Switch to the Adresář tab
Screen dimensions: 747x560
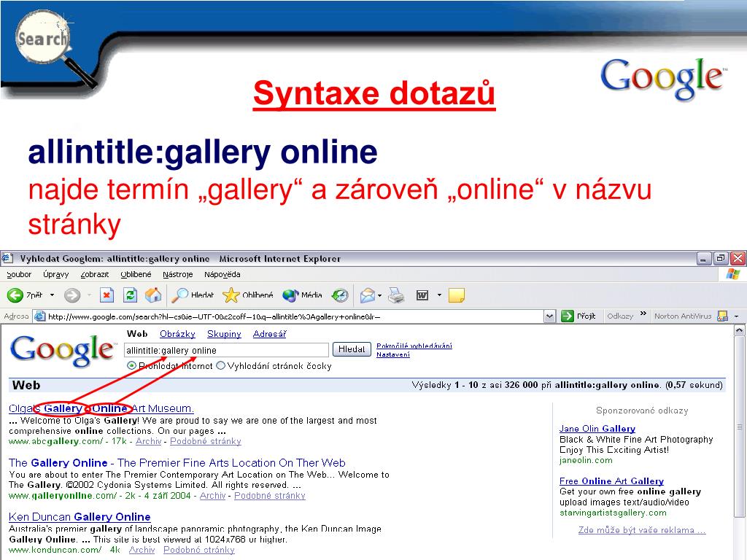click(270, 334)
